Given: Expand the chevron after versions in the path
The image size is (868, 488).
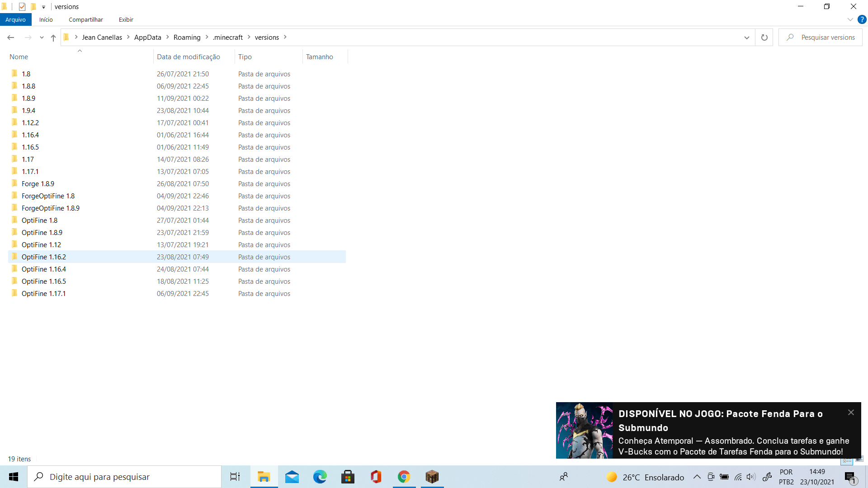Looking at the screenshot, I should coord(285,37).
